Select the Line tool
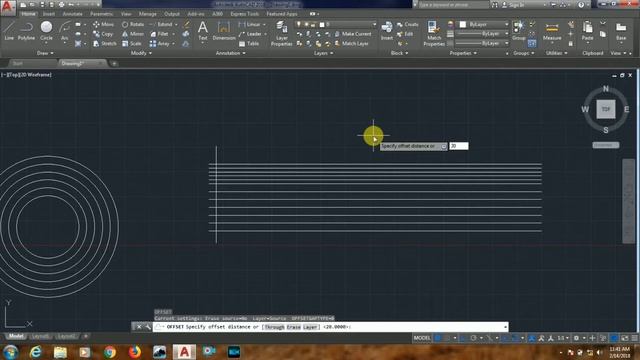Screen dimensions: 640x360 9,31
